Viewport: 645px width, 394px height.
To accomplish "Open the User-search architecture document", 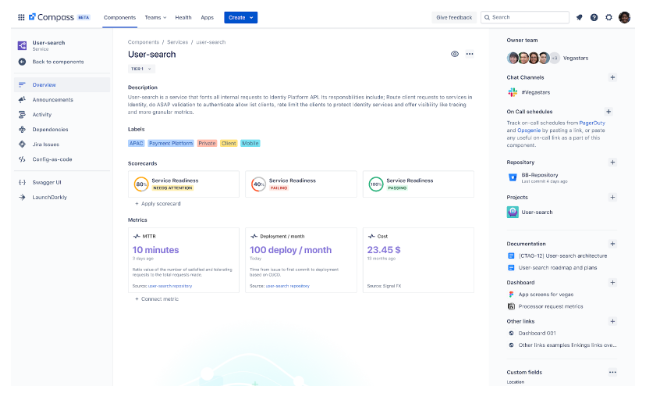I will click(x=557, y=256).
